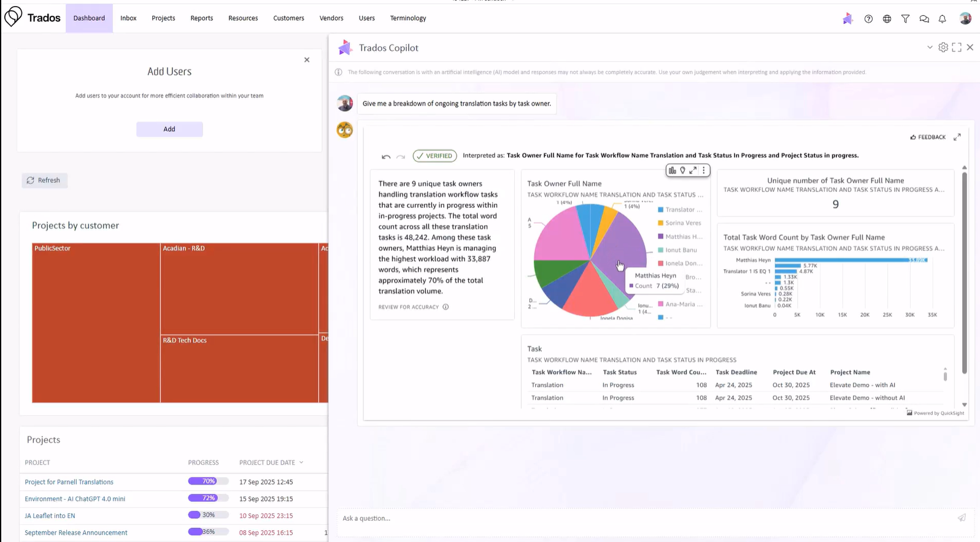
Task: Show notifications with the bell icon
Action: pos(943,19)
